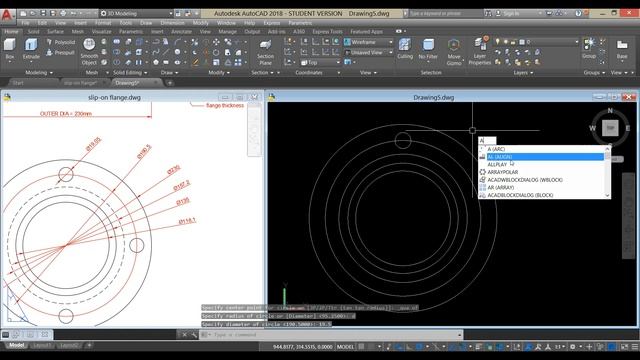Open the Top UCS view dropdown
Screen dimensions: 640x360
(x=320, y=62)
